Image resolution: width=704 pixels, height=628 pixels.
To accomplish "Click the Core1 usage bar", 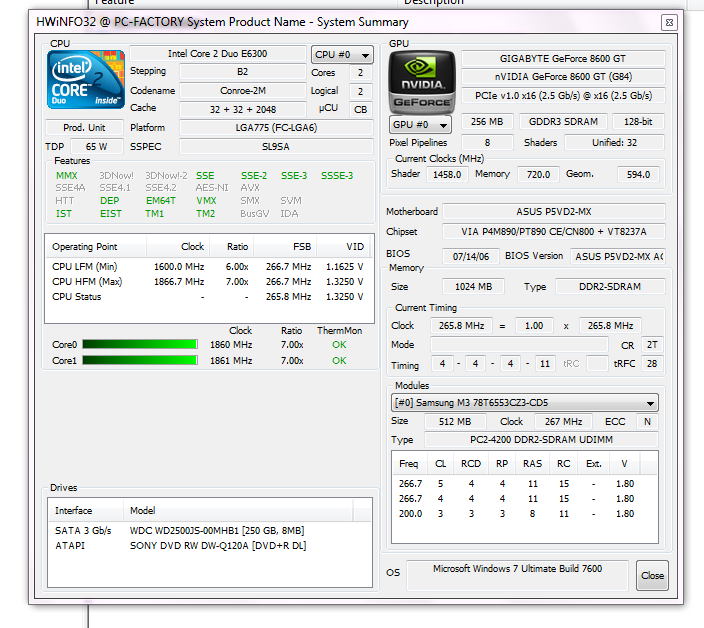I will (140, 360).
